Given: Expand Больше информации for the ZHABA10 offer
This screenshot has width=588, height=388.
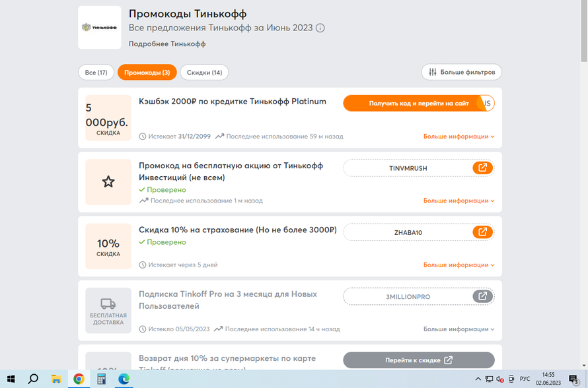Looking at the screenshot, I should [x=459, y=265].
